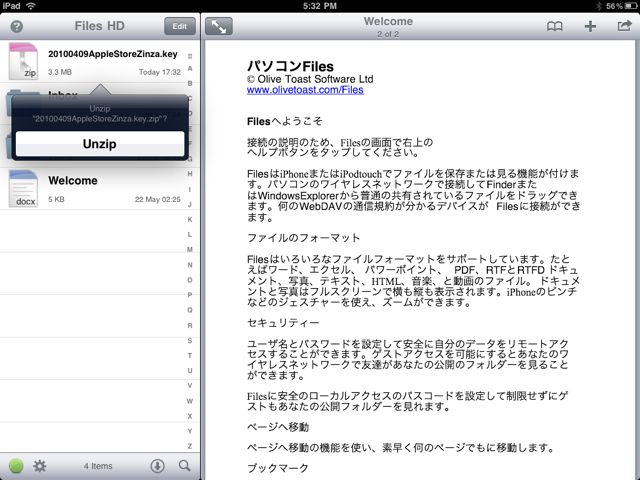Screen dimensions: 640x480
Task: Tap the 5 KB file size label
Action: pyautogui.click(x=56, y=199)
